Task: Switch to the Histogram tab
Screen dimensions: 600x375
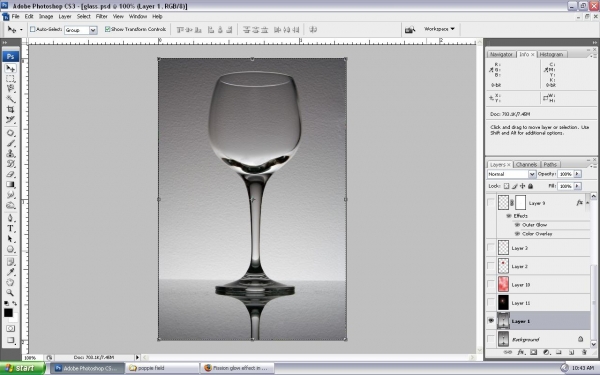Action: coord(551,54)
